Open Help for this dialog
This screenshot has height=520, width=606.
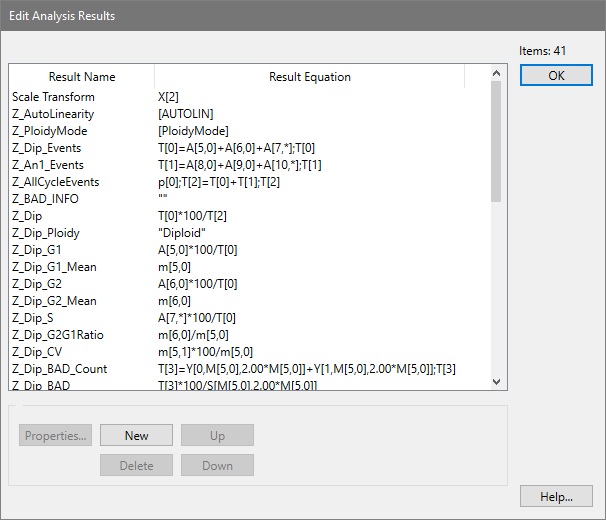pyautogui.click(x=556, y=496)
